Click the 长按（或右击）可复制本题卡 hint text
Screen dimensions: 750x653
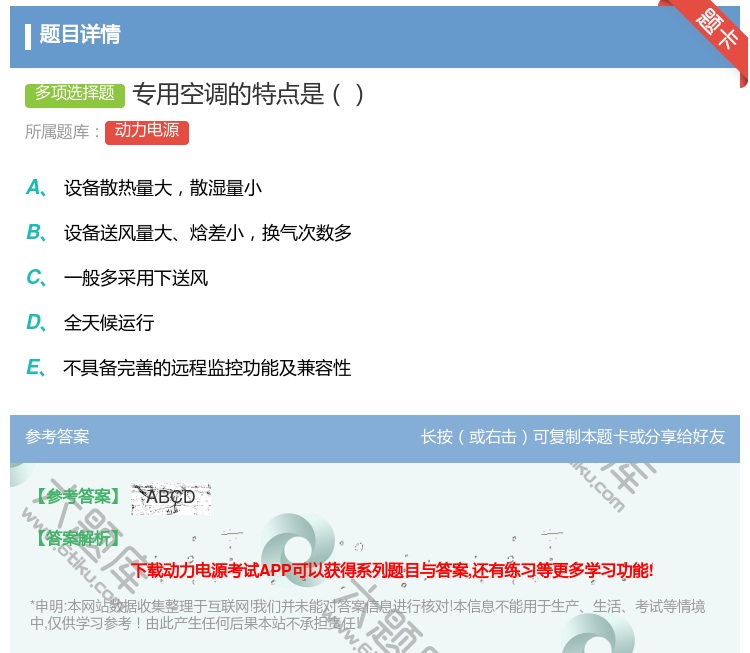click(573, 437)
